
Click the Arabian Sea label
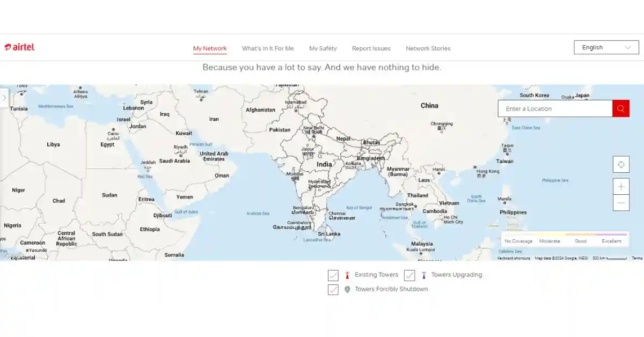point(258,213)
